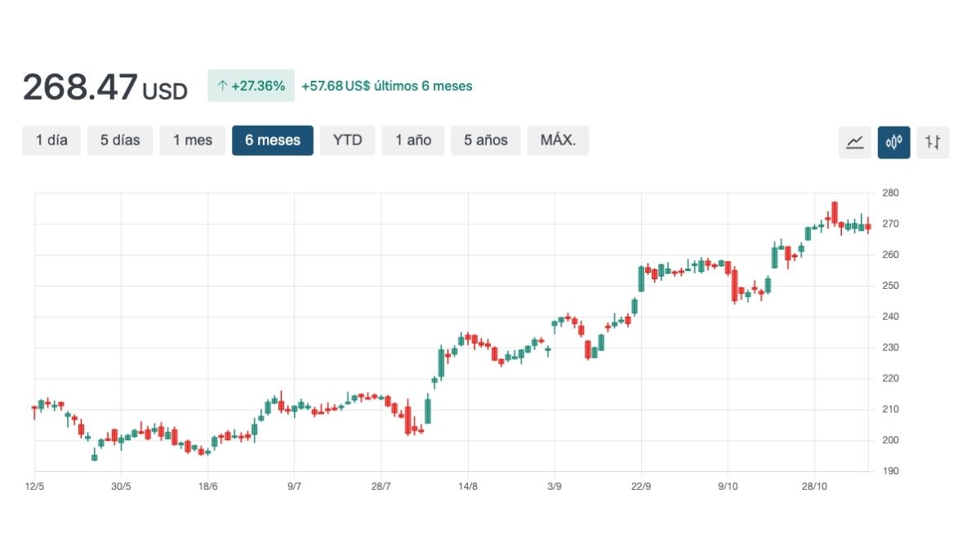
Task: Switch to line chart view
Action: [x=854, y=142]
